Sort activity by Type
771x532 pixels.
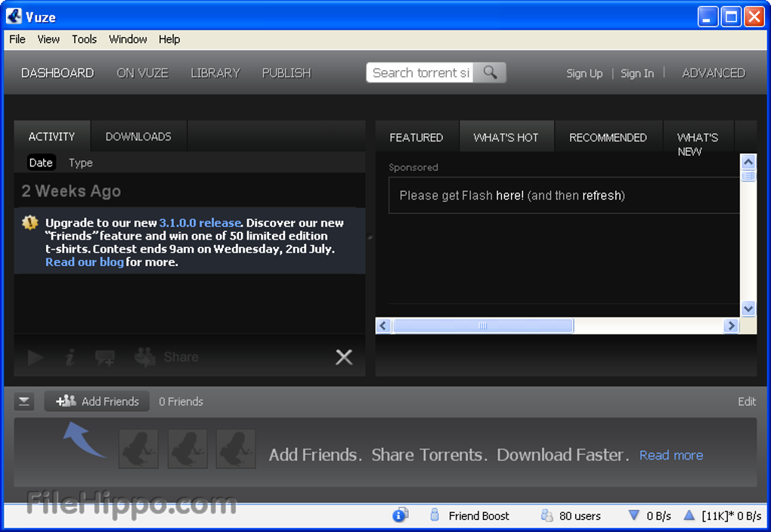click(81, 162)
